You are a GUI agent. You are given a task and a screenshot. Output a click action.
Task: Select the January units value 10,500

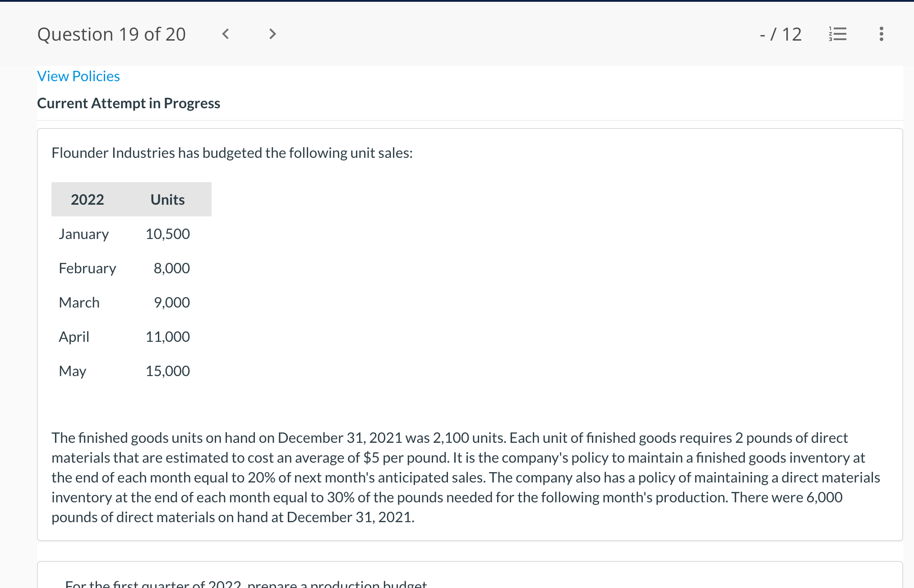pyautogui.click(x=167, y=234)
